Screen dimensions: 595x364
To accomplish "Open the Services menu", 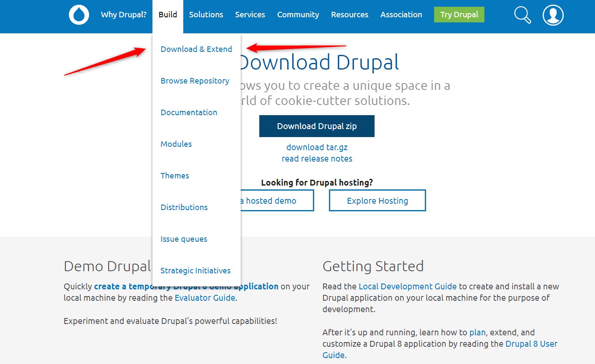I will point(250,15).
